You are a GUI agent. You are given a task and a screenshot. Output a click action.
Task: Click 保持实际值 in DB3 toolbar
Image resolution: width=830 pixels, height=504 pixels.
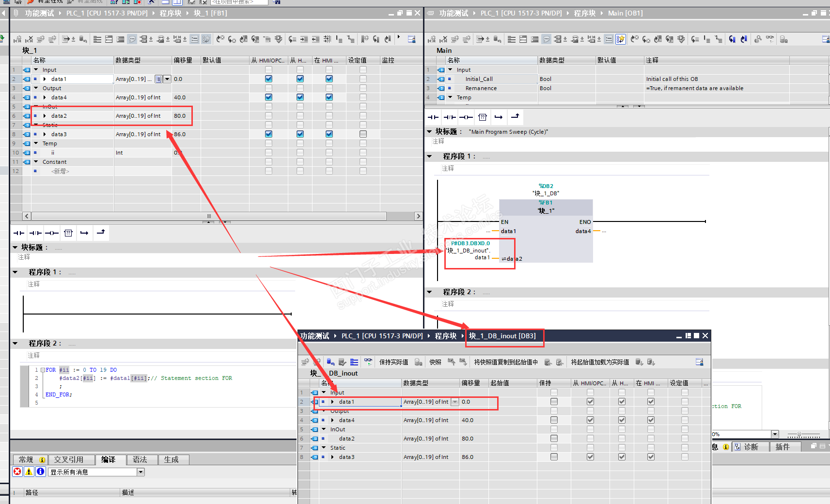click(x=393, y=362)
